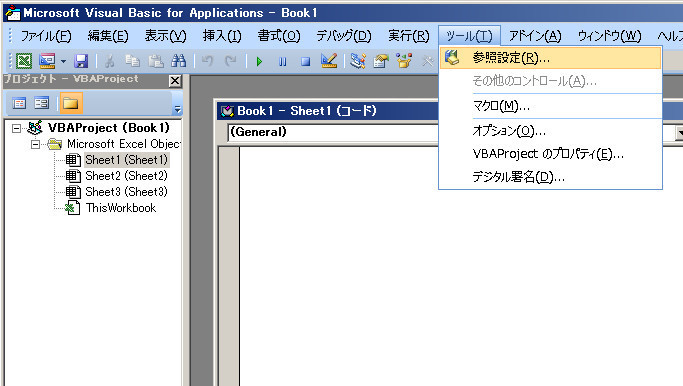Click the View Microsoft Excel toolbar icon

(24, 61)
